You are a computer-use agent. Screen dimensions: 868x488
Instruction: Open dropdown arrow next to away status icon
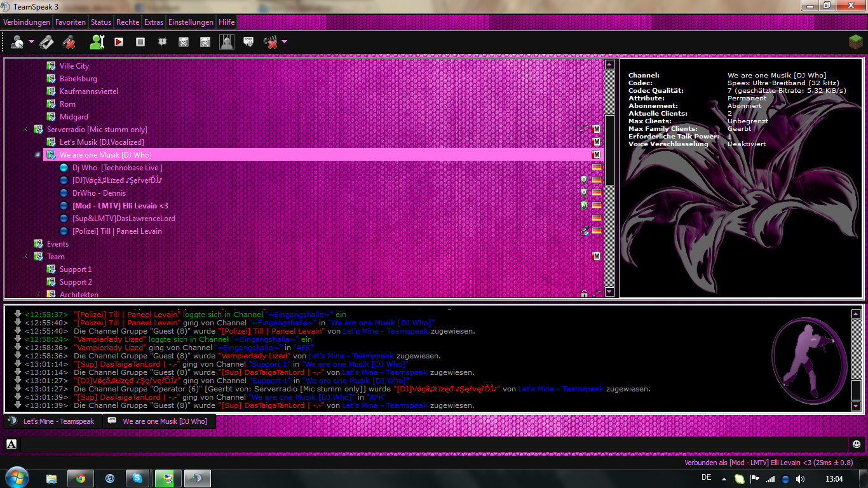coord(31,42)
